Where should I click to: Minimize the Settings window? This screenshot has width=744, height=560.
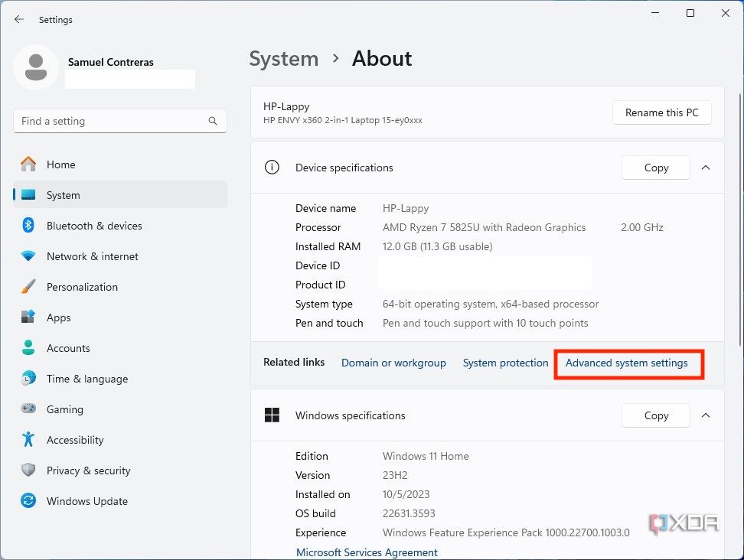[x=655, y=13]
